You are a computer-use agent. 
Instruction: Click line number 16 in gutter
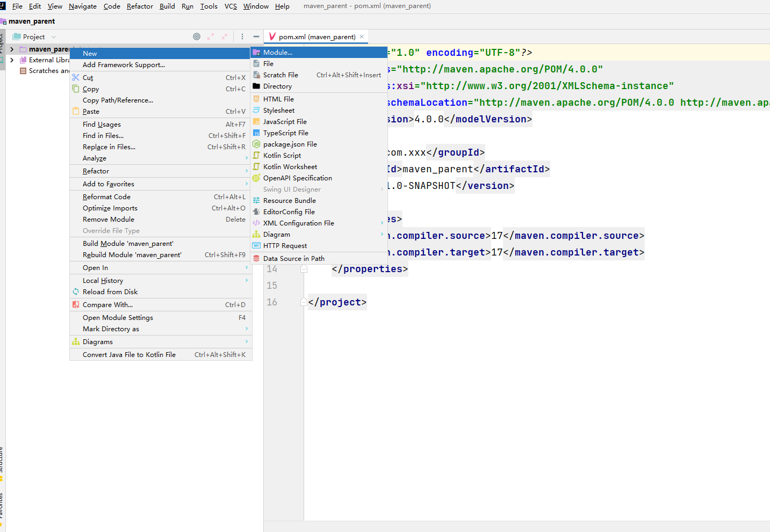click(x=272, y=302)
